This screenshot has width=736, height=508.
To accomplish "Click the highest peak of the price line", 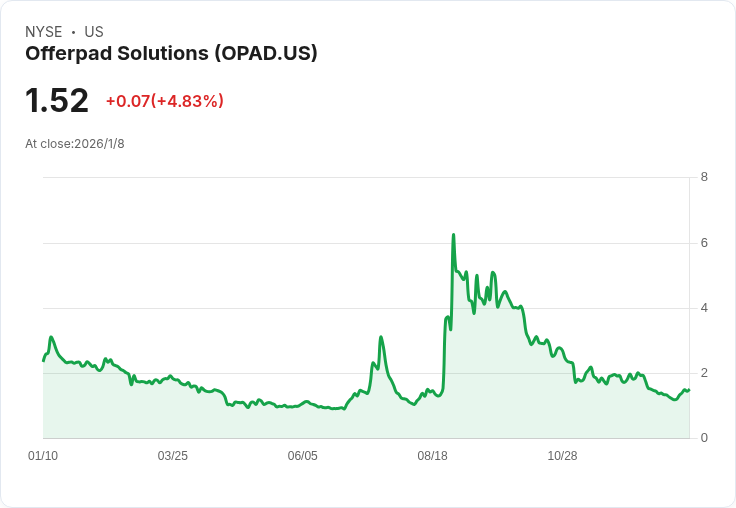I will 453,234.
